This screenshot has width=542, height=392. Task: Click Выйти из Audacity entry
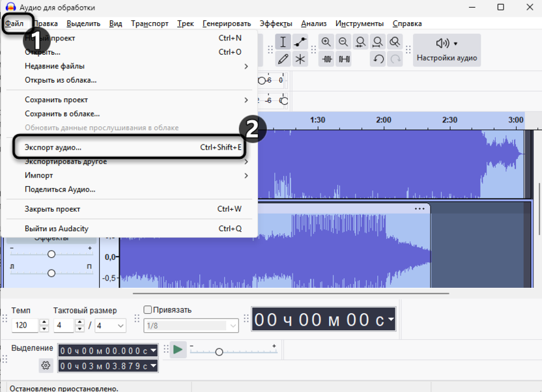[57, 229]
